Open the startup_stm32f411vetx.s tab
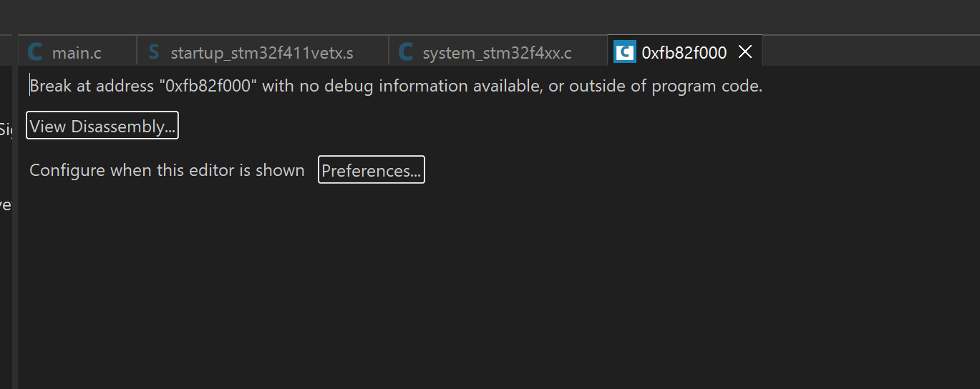This screenshot has width=980, height=389. pyautogui.click(x=262, y=51)
